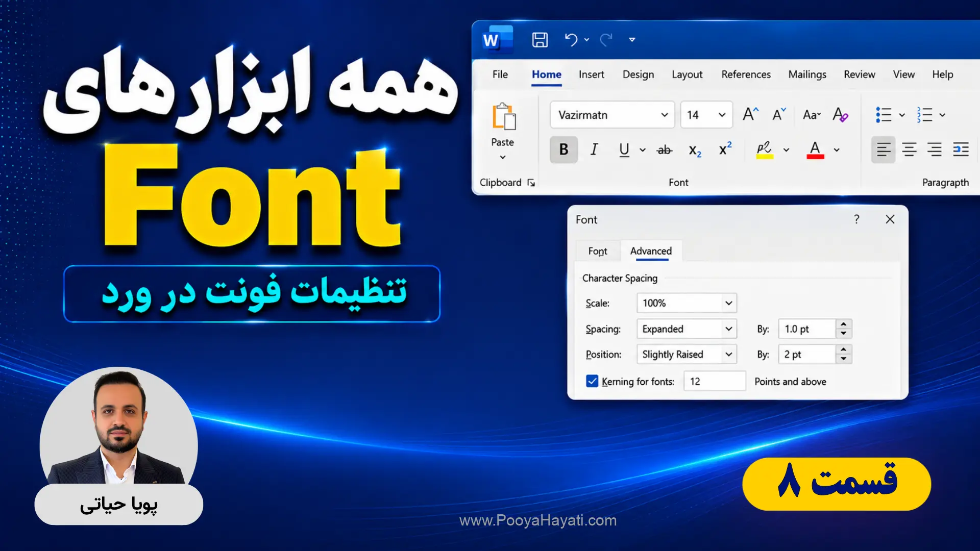
Task: Open font color picker arrow
Action: [837, 150]
